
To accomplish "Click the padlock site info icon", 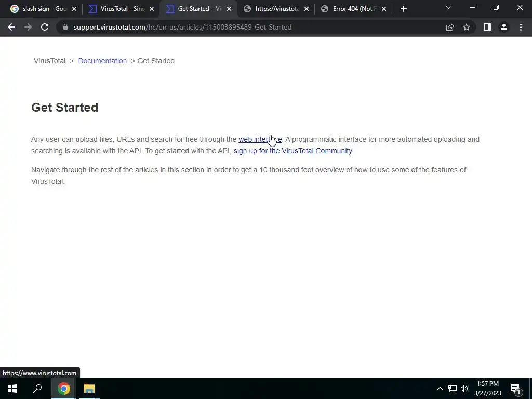I will click(65, 27).
